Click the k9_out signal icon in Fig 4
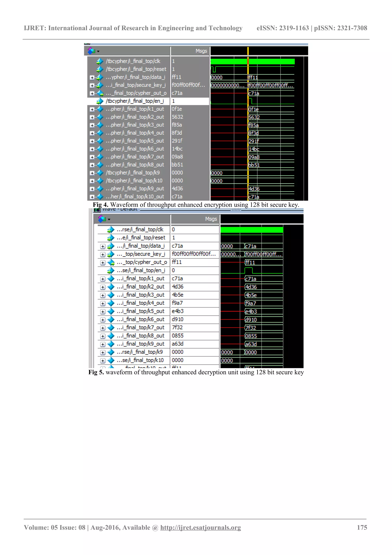 tap(100, 189)
